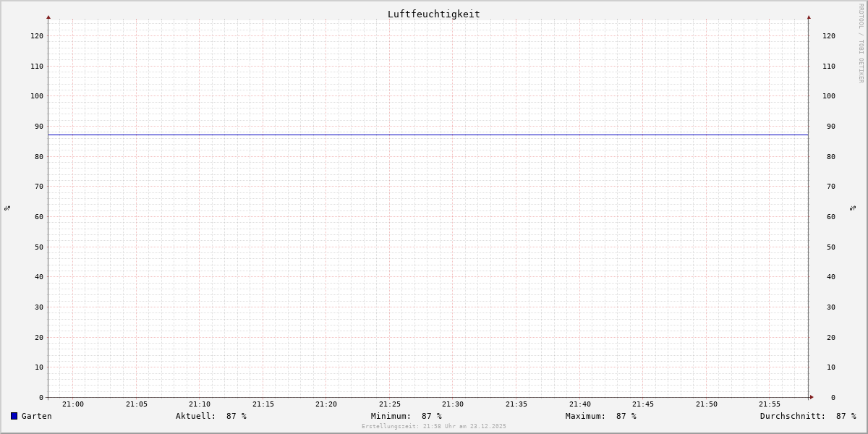The height and width of the screenshot is (434, 868).
Task: Click the 21:45 time axis label
Action: [643, 404]
